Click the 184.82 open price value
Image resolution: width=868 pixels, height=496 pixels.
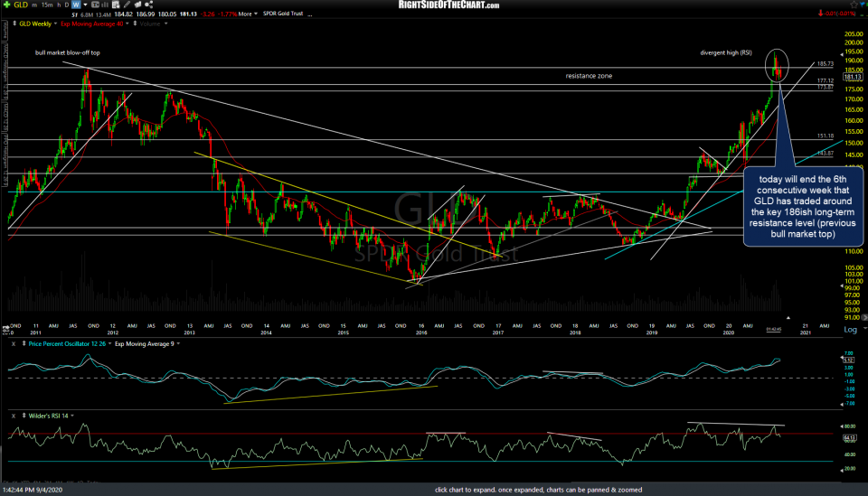click(124, 14)
